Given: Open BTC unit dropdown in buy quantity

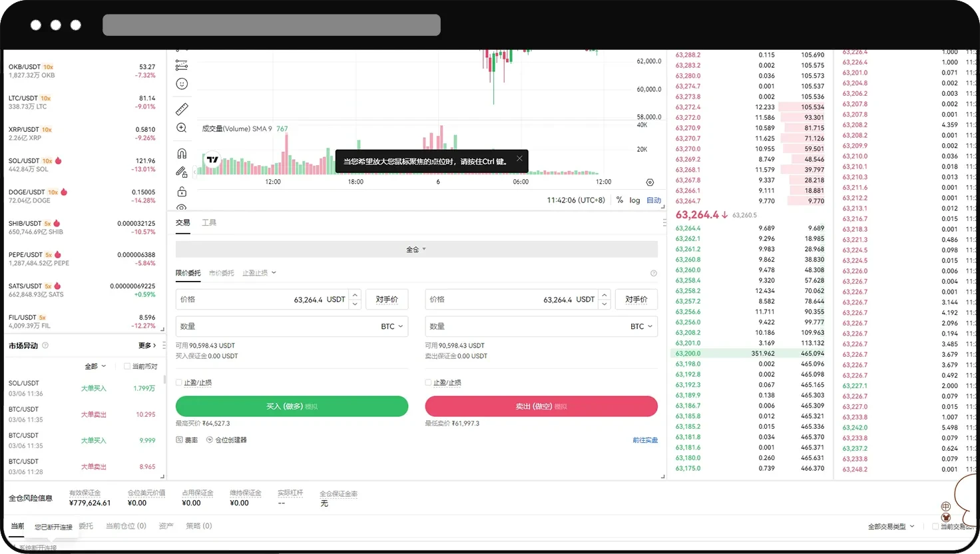Looking at the screenshot, I should tap(392, 326).
